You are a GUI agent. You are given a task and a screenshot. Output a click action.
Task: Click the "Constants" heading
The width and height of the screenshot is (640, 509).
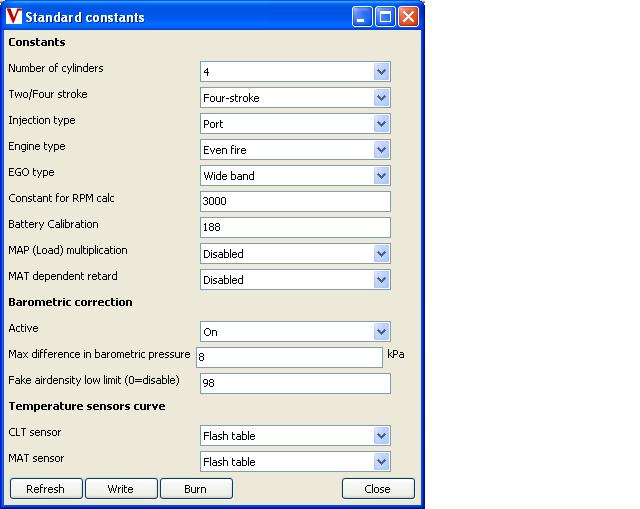click(x=37, y=42)
